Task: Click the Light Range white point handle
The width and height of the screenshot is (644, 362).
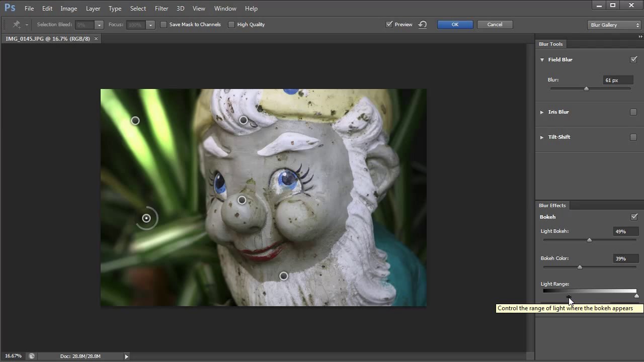Action: 636,296
